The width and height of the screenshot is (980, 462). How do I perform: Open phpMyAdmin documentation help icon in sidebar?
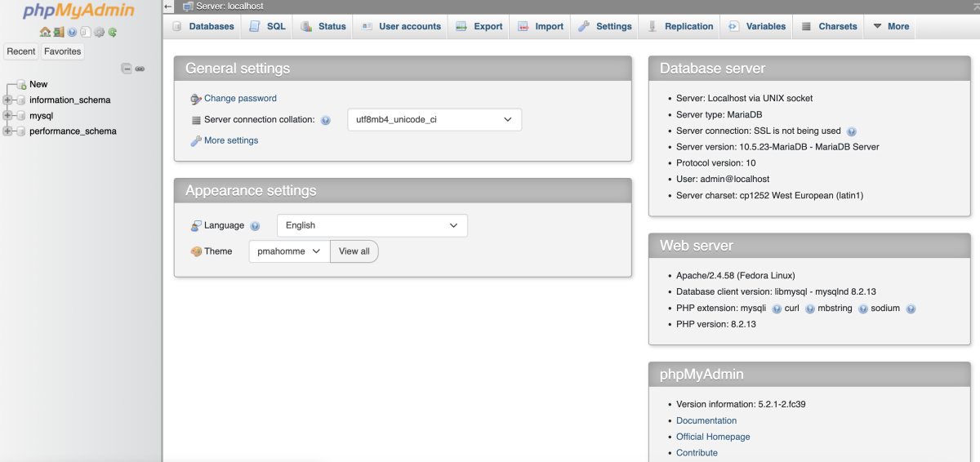(x=72, y=33)
